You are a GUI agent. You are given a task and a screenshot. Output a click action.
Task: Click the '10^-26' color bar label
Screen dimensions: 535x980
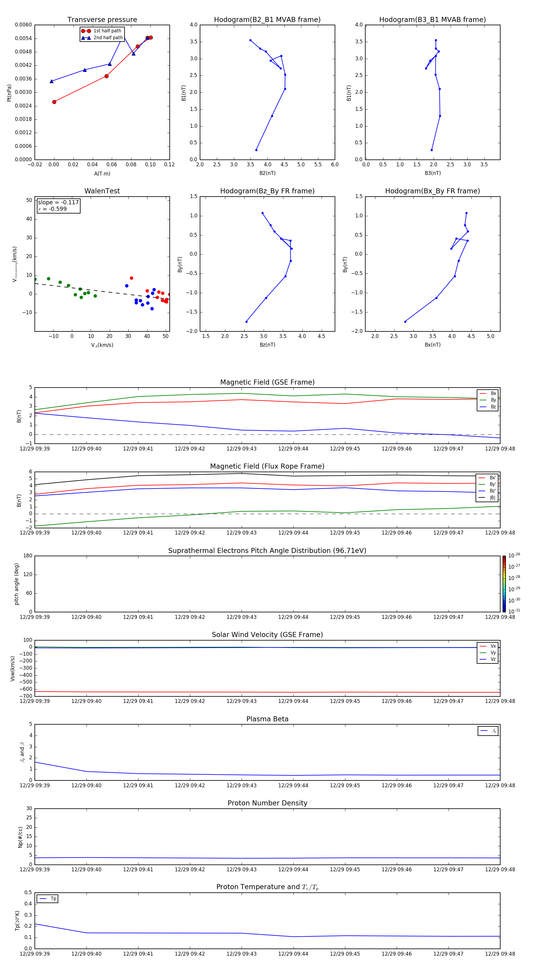(x=514, y=555)
